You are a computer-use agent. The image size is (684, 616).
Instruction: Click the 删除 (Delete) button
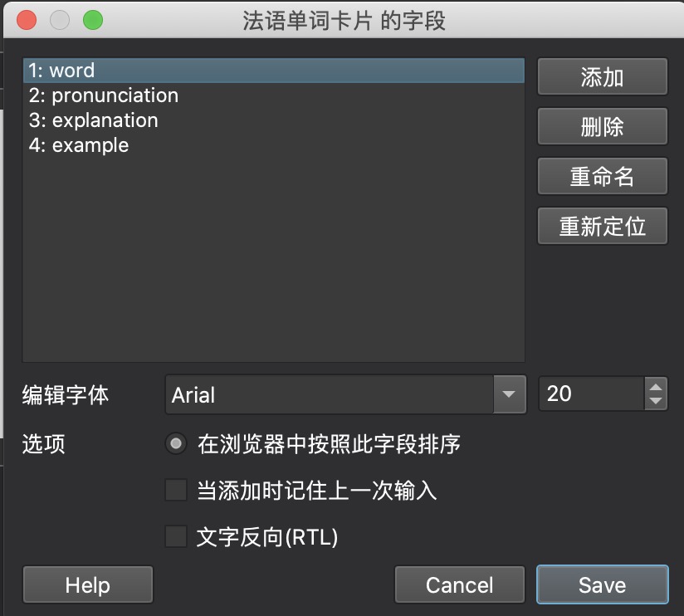[602, 127]
